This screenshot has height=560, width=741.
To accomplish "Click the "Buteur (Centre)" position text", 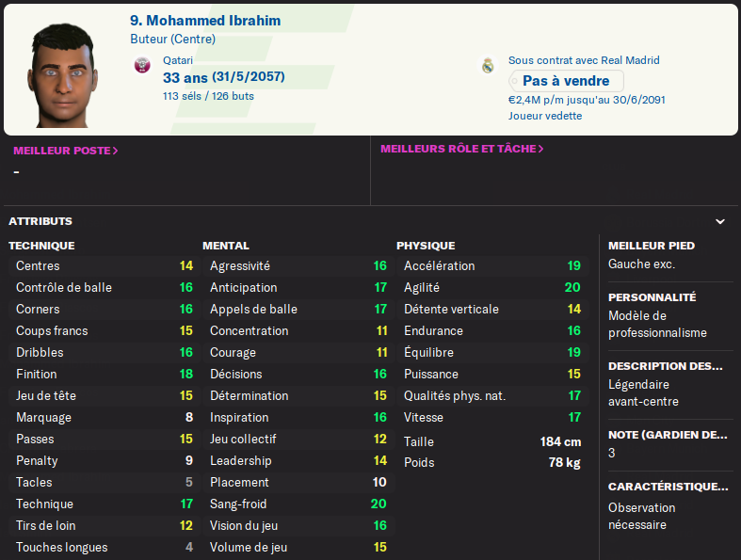I will [x=172, y=40].
